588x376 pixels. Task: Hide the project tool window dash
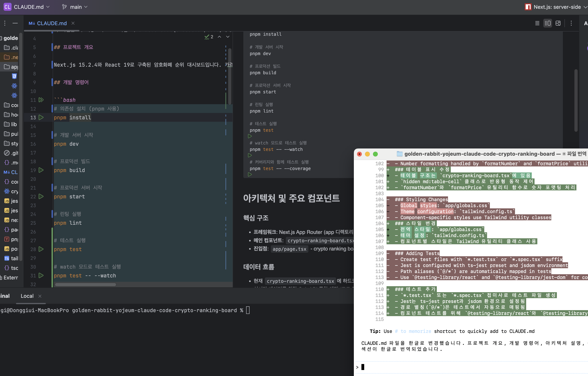point(15,23)
